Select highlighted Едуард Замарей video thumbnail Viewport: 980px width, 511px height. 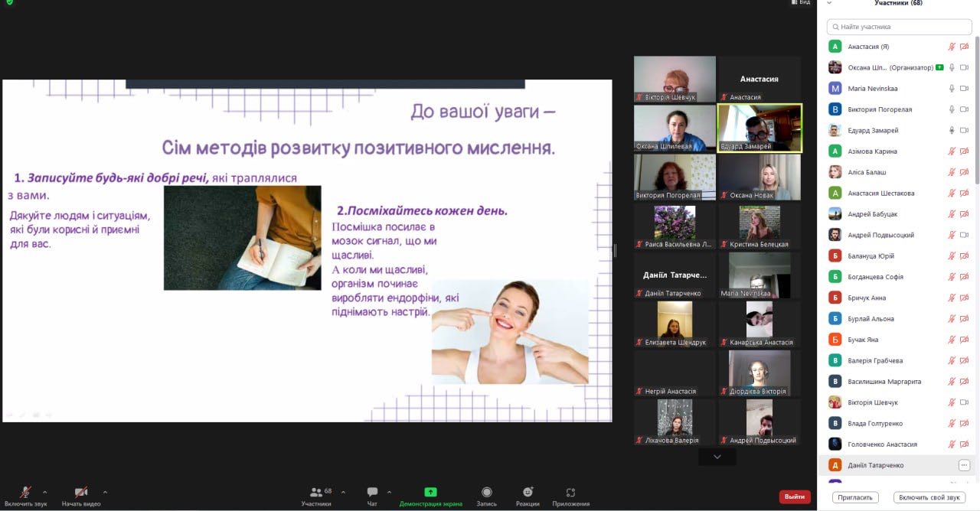pyautogui.click(x=759, y=128)
